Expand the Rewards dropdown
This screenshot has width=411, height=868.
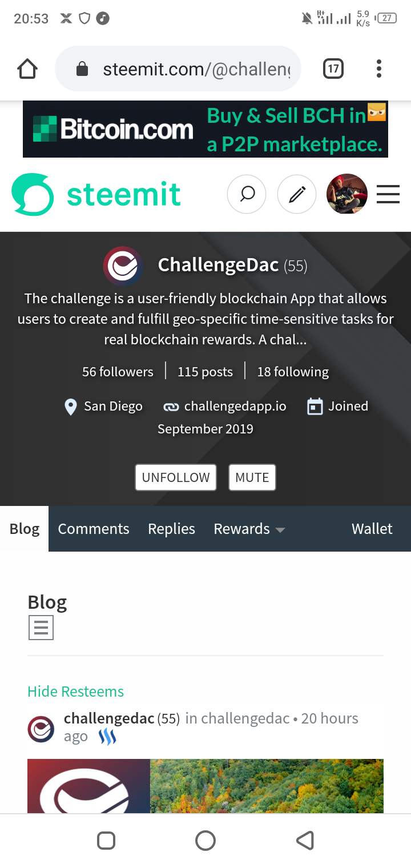click(x=249, y=529)
